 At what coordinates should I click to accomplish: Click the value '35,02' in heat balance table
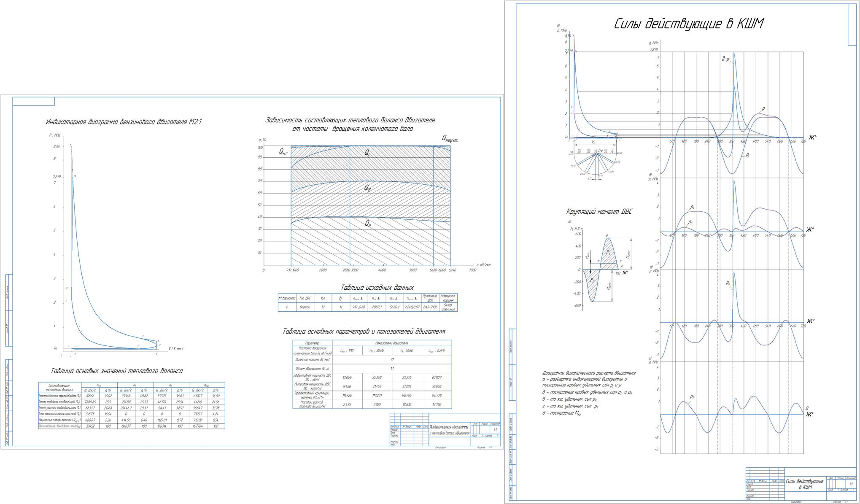(x=108, y=396)
